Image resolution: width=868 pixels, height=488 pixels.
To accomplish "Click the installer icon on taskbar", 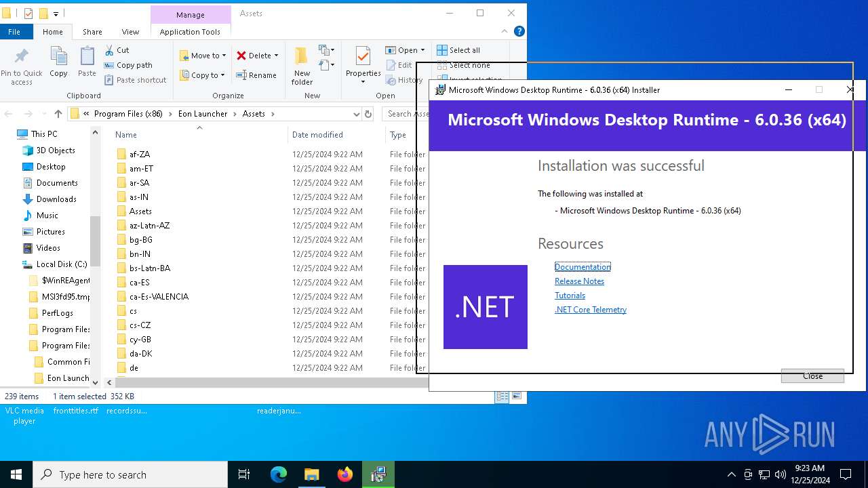I will coord(378,474).
